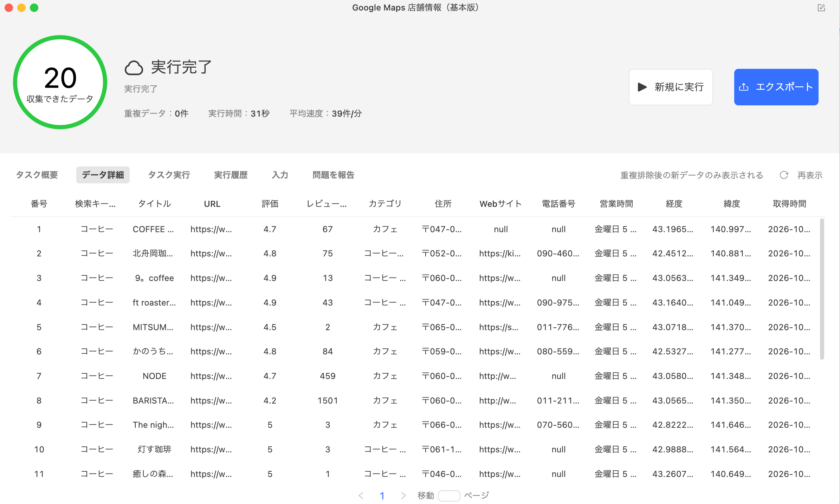The image size is (840, 504).
Task: Click the エクスポート export button
Action: (776, 87)
